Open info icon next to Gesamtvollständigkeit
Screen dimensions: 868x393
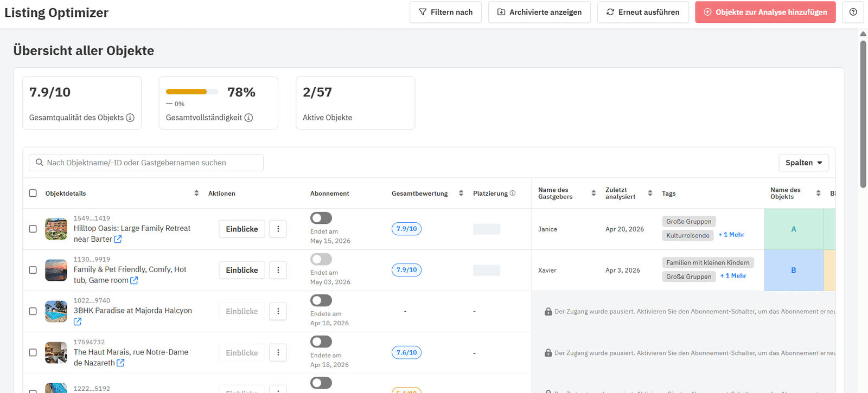(x=248, y=118)
